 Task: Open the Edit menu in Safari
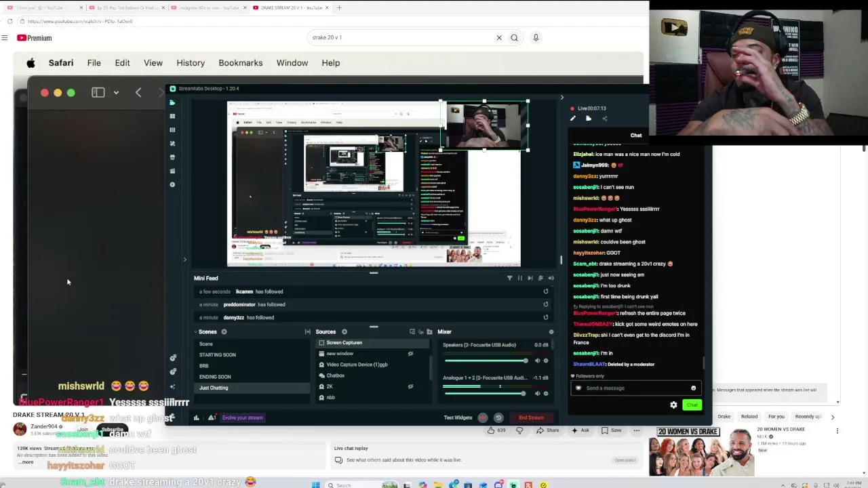(x=122, y=63)
